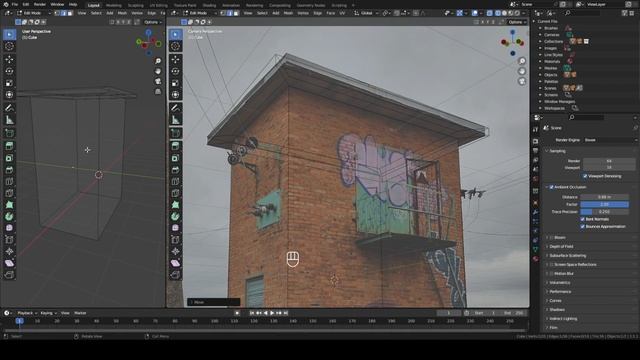Click the blue current frame marker in the timeline
Viewport: 640px width, 360px height.
coord(19,321)
